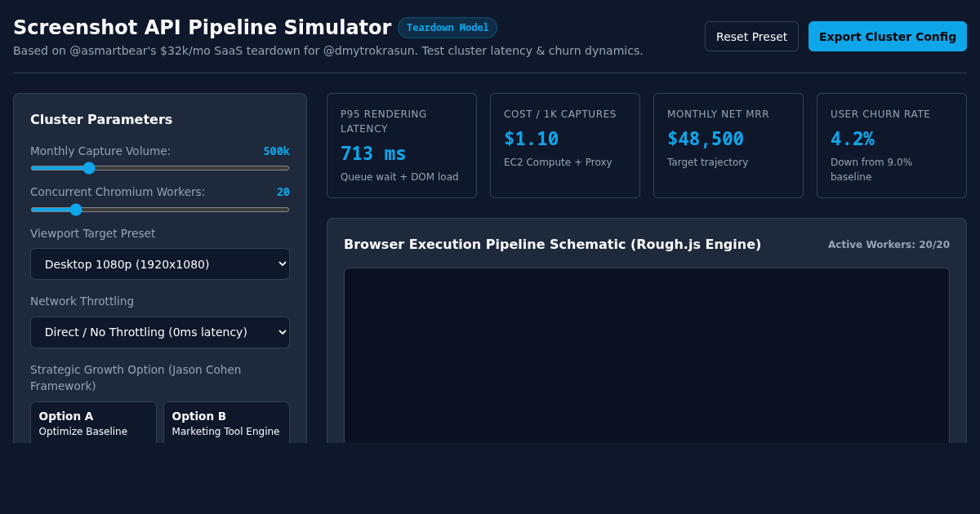Adjust the Concurrent Chromium Workers slider
Screen dimensions: 980x514
tap(160, 210)
